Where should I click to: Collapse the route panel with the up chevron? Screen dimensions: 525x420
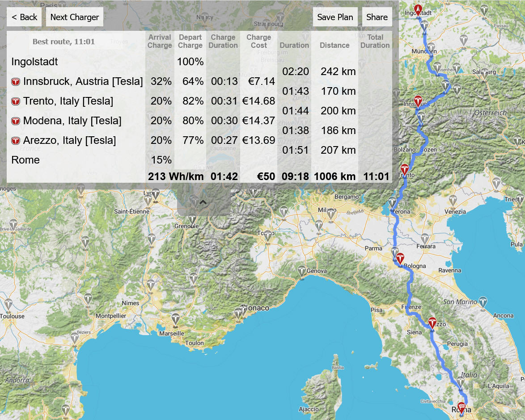coord(203,202)
